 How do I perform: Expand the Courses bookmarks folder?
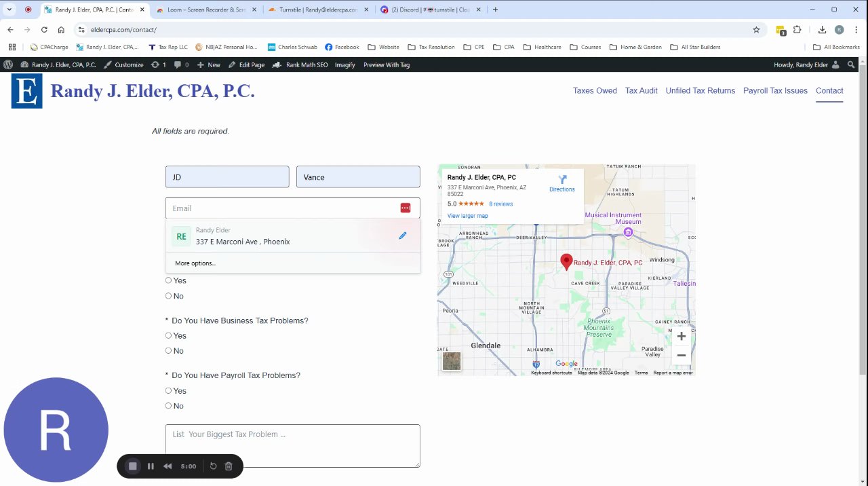(585, 47)
